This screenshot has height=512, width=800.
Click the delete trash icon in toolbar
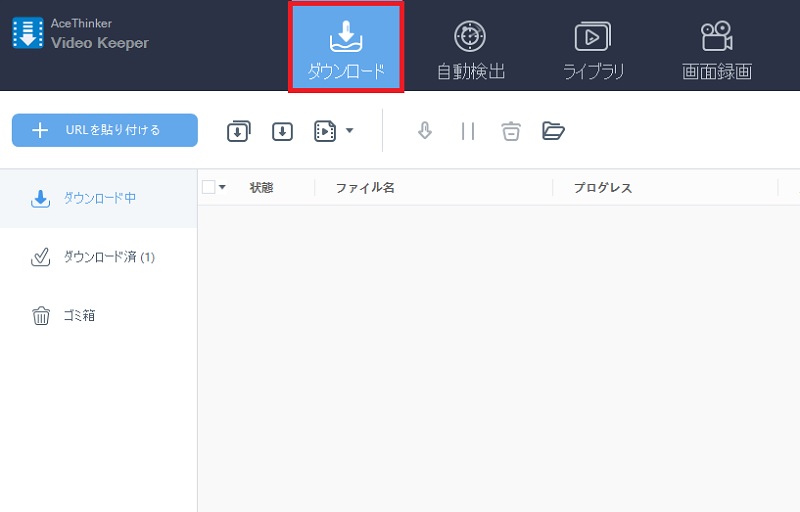(511, 131)
